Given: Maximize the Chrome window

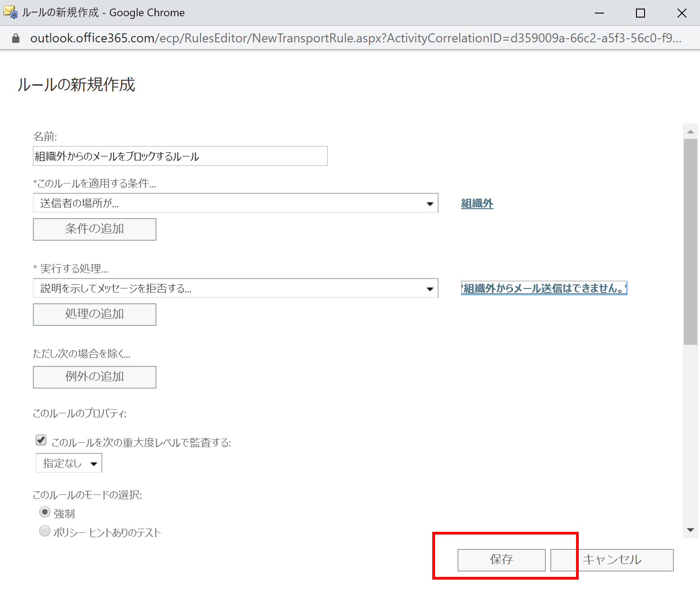Looking at the screenshot, I should pyautogui.click(x=641, y=13).
